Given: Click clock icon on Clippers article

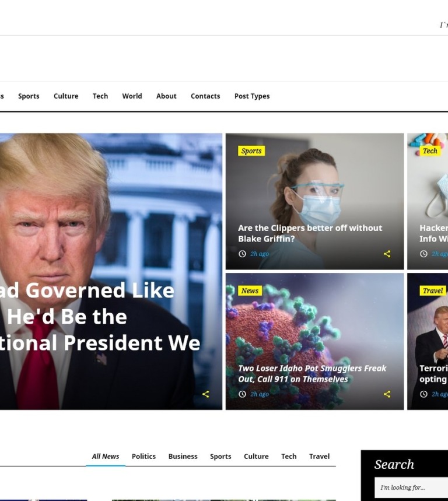Looking at the screenshot, I should [242, 254].
